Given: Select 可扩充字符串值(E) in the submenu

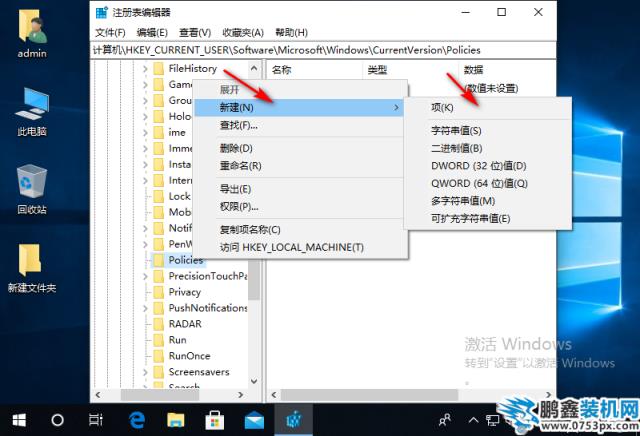Looking at the screenshot, I should pyautogui.click(x=488, y=218).
